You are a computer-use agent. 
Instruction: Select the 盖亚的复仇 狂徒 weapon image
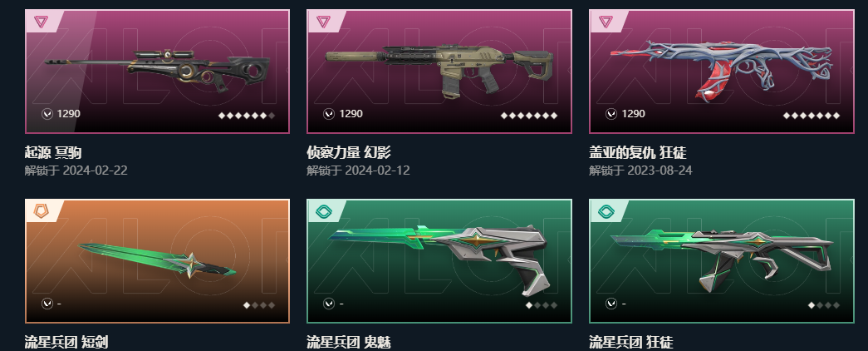(723, 72)
